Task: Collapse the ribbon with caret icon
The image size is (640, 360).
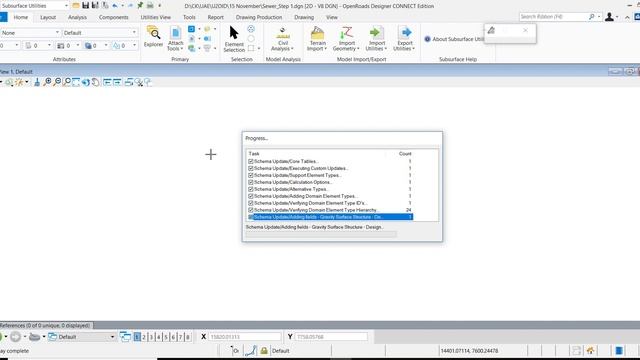Action: click(627, 17)
